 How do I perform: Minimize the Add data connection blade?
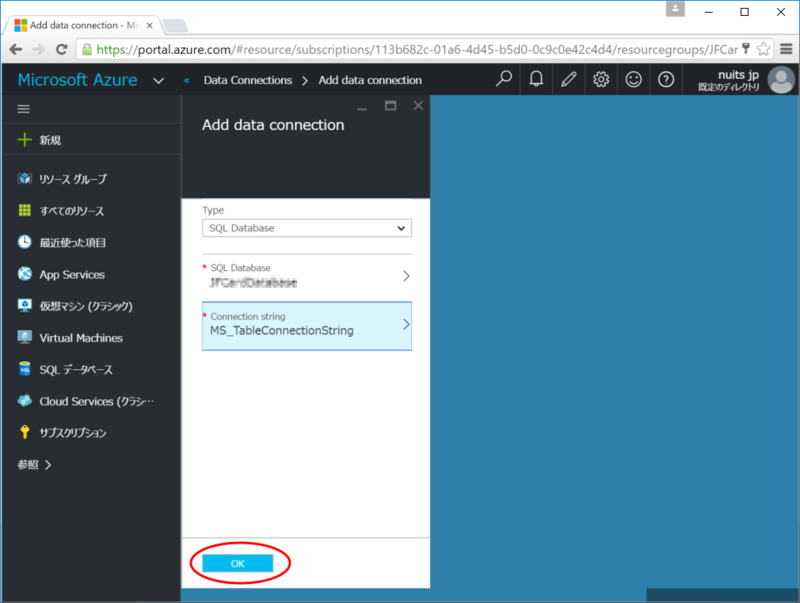click(x=362, y=107)
